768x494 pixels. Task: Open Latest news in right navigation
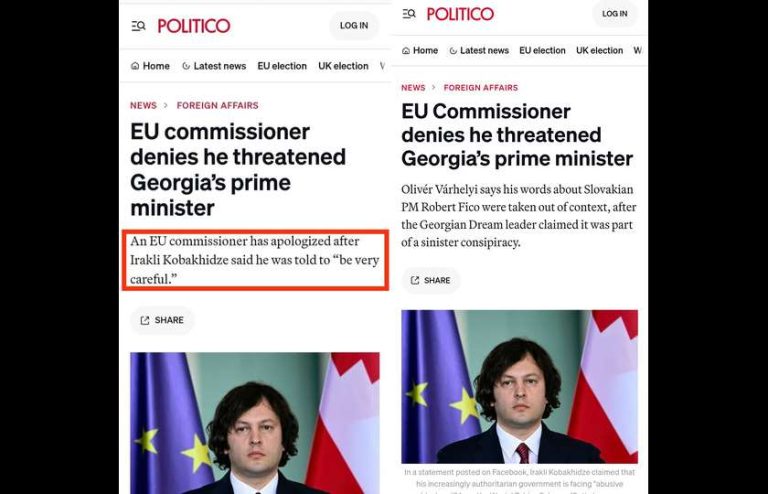[x=479, y=50]
